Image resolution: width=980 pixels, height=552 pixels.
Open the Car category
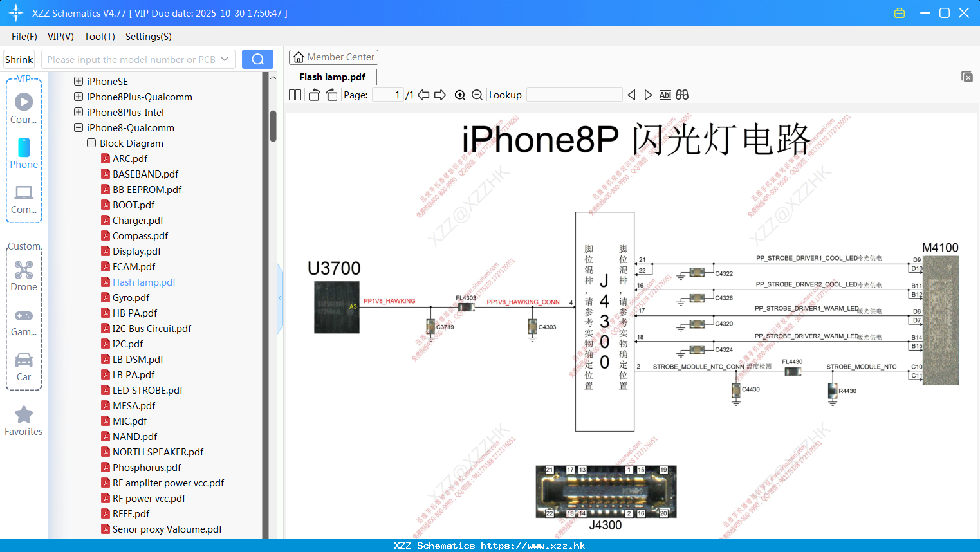[24, 367]
